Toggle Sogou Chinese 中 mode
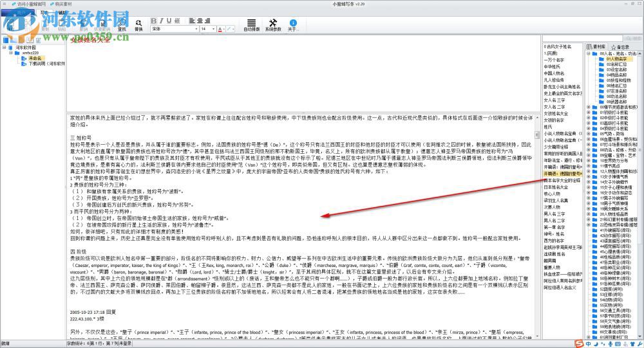The width and height of the screenshot is (644, 348). coord(588,344)
